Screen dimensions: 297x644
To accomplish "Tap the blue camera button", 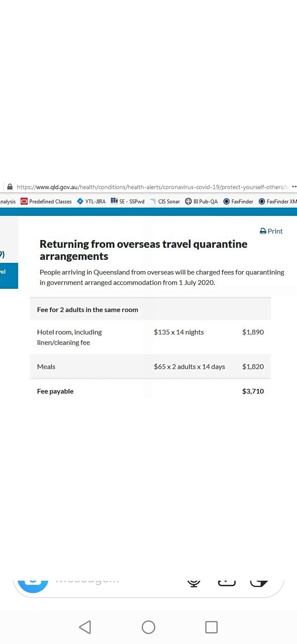I will point(33,583).
